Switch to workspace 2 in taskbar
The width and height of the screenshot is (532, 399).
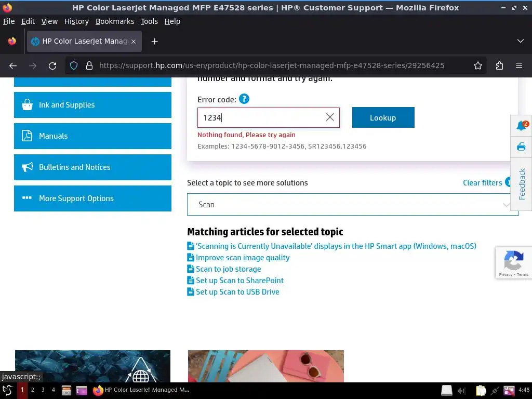pos(33,390)
